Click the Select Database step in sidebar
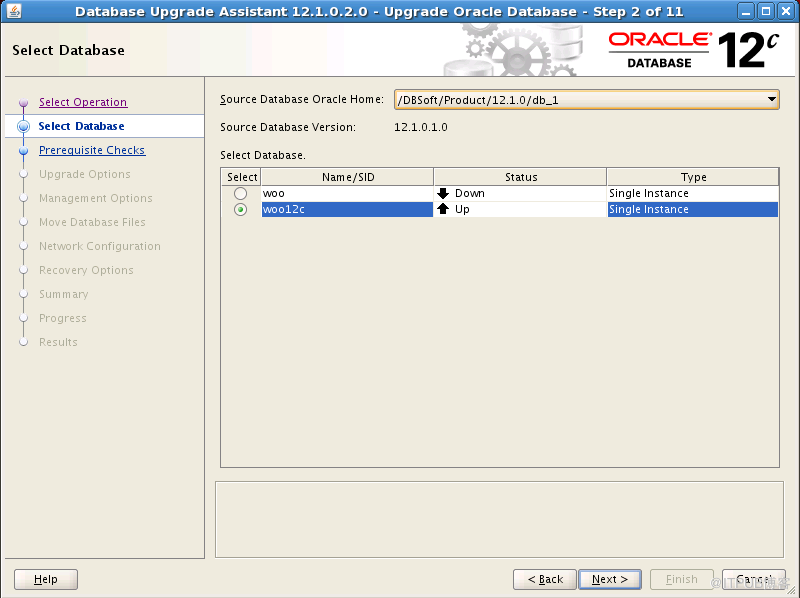 pyautogui.click(x=82, y=126)
